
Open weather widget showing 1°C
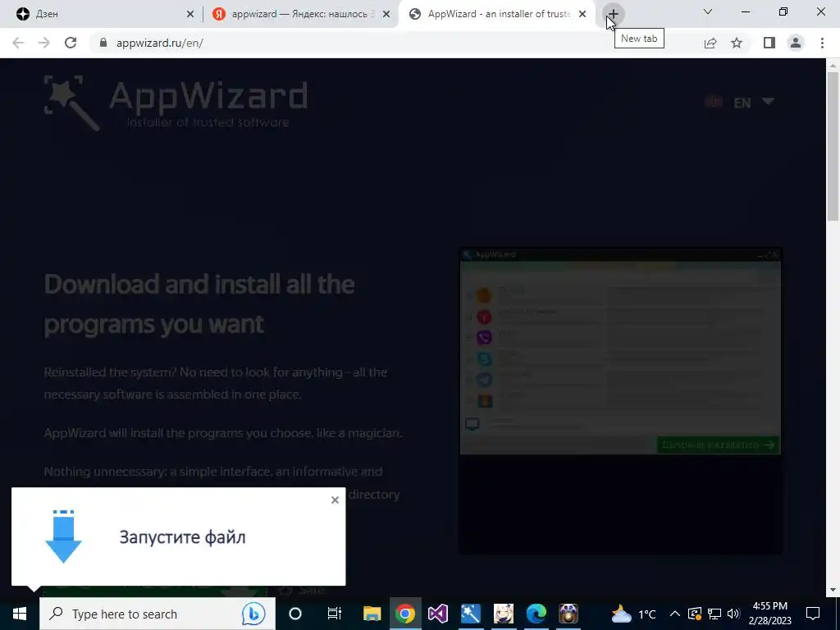click(x=634, y=614)
